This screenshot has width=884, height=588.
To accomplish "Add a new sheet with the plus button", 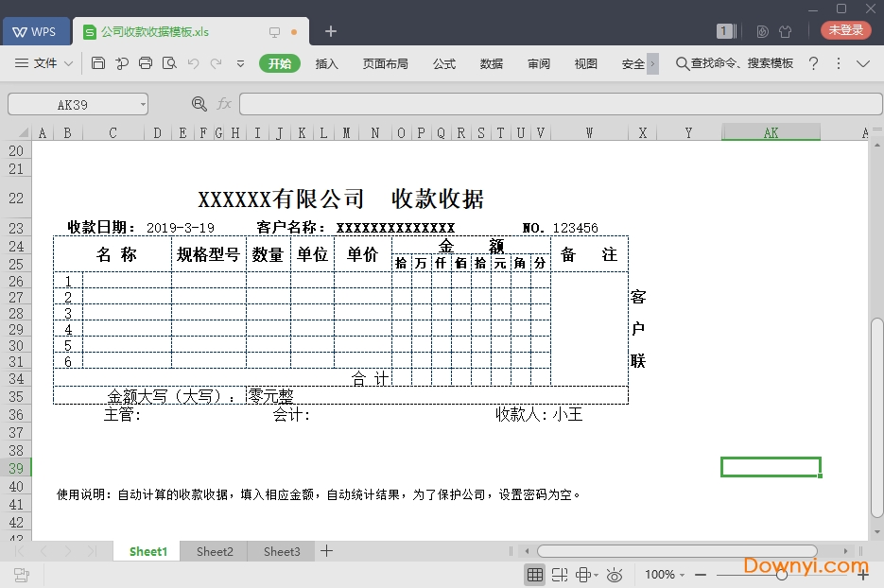I will click(x=326, y=551).
